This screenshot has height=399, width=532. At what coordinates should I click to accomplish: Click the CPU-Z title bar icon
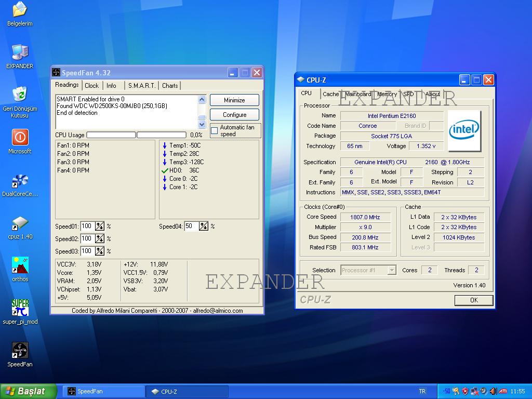(301, 79)
